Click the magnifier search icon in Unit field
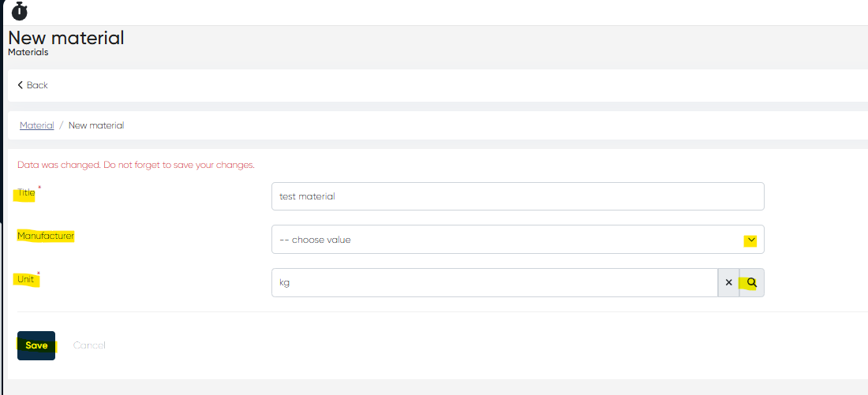868x395 pixels. pos(751,282)
